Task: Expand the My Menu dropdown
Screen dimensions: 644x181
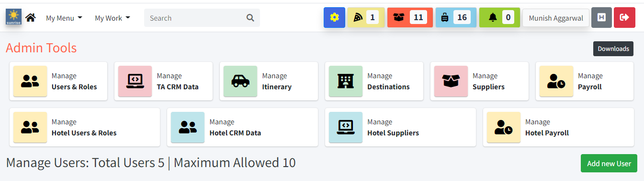Action: click(64, 18)
